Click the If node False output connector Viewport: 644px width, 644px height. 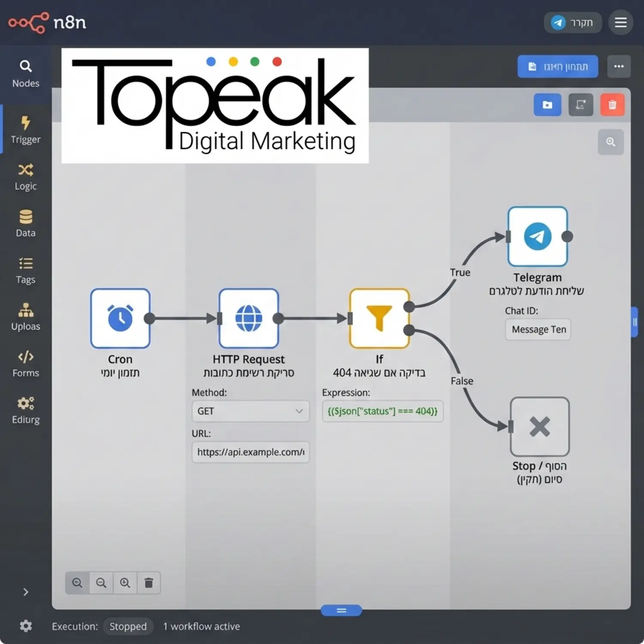click(409, 330)
